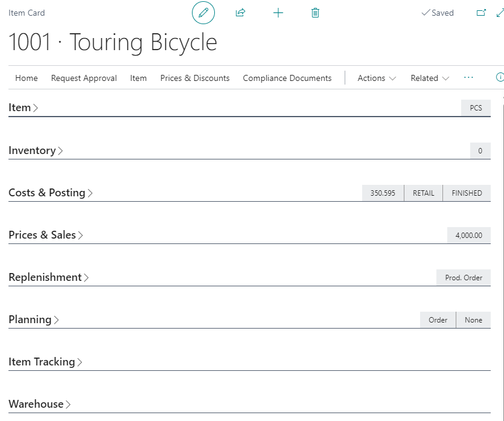Click Compliance Documents in action bar
This screenshot has height=421, width=504.
[287, 78]
